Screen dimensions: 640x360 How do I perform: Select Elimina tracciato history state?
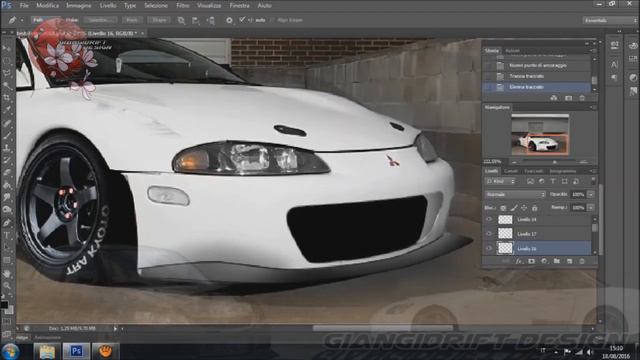pyautogui.click(x=537, y=87)
